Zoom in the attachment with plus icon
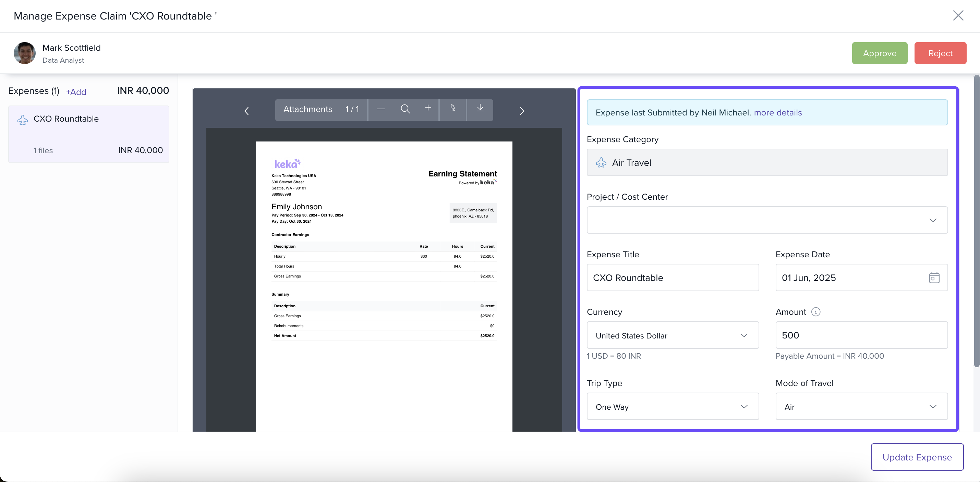The image size is (980, 482). click(428, 108)
